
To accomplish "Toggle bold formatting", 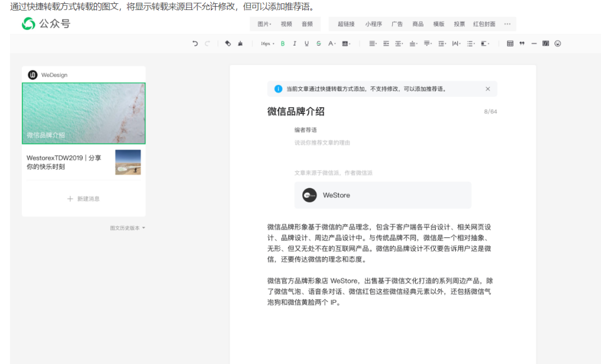I will [x=283, y=43].
